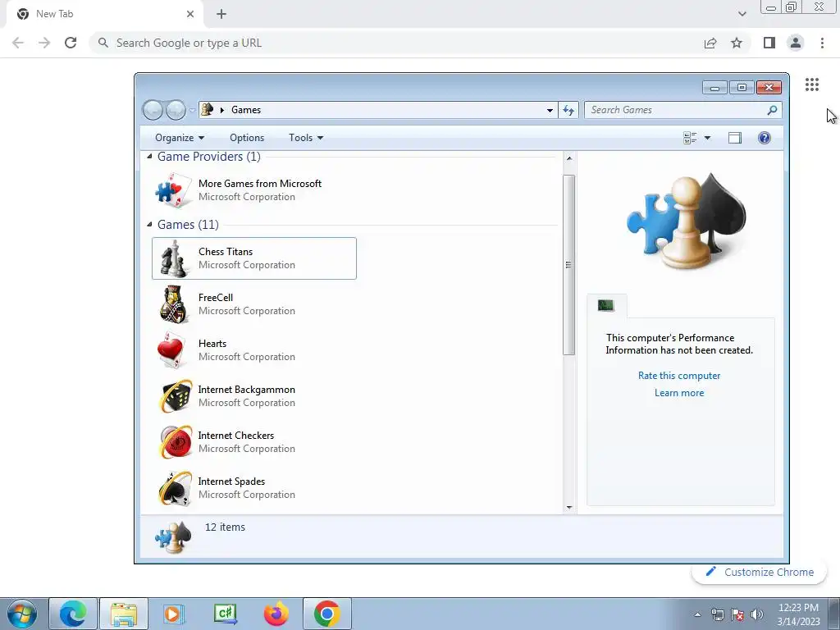Click Explorer forward navigation button
The width and height of the screenshot is (840, 630).
[x=176, y=110]
